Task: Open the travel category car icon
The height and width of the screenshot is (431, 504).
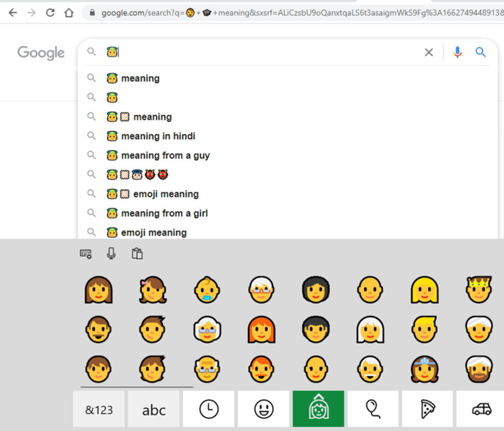Action: pos(482,409)
